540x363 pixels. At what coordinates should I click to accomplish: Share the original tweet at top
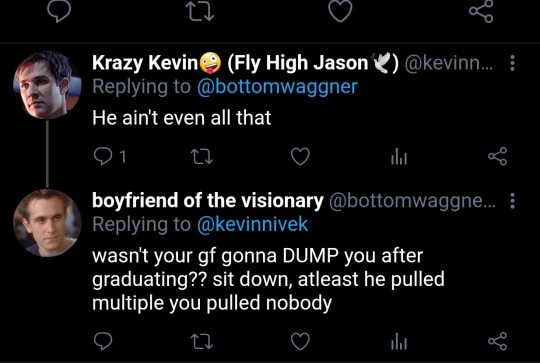481,11
